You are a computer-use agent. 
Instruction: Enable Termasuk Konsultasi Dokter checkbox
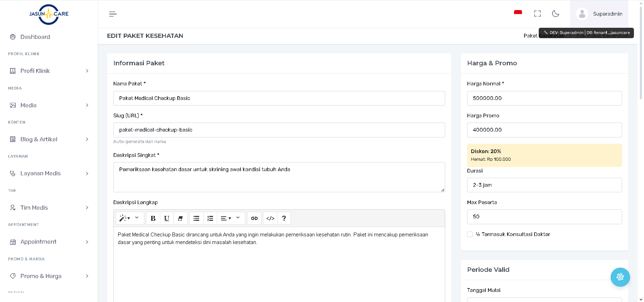pos(470,234)
